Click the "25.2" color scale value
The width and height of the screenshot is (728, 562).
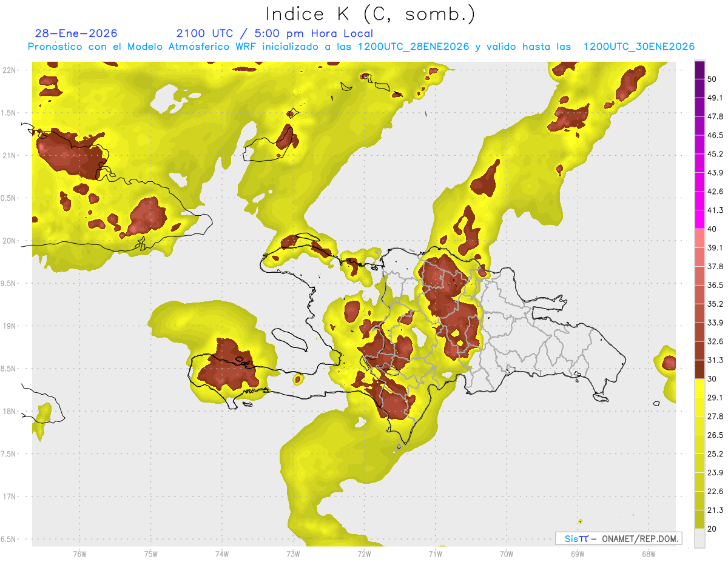coord(715,453)
